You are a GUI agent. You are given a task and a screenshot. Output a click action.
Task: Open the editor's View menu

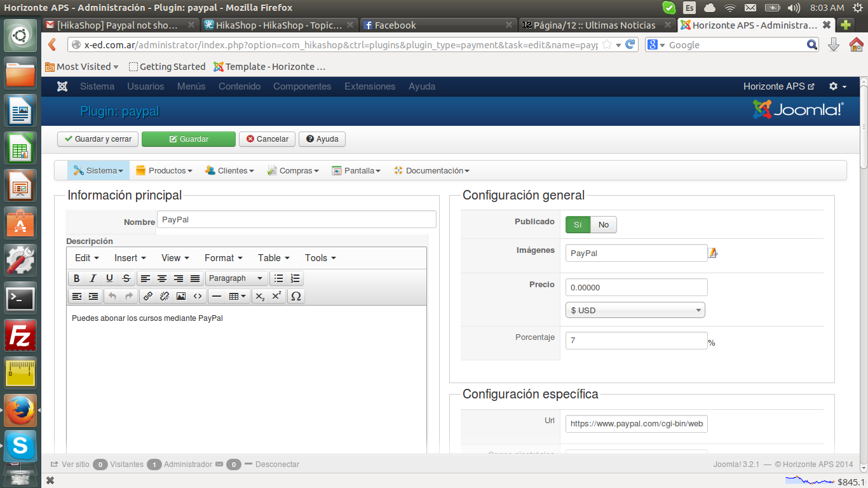click(x=175, y=258)
